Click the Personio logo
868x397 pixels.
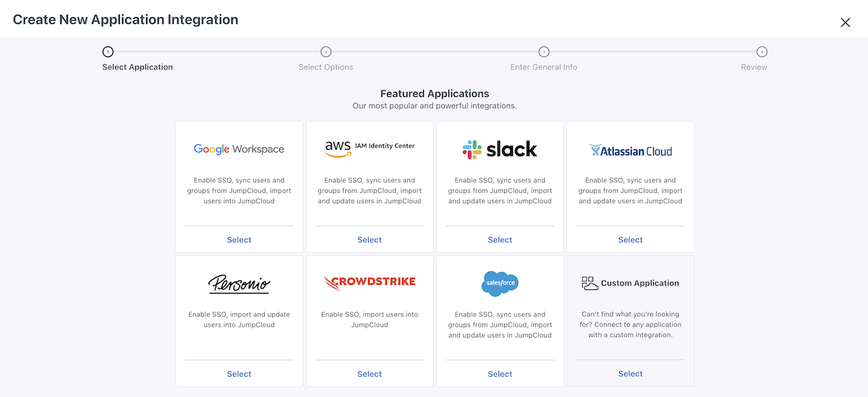pos(239,283)
